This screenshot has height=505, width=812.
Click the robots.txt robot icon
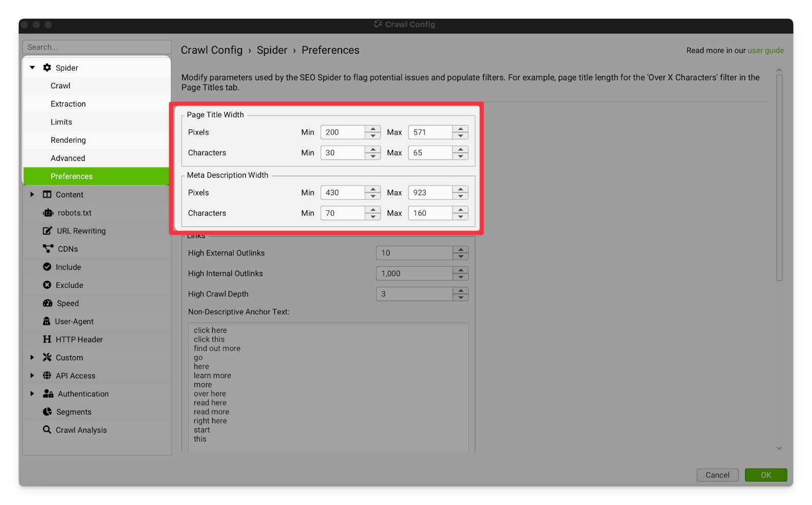pyautogui.click(x=48, y=213)
